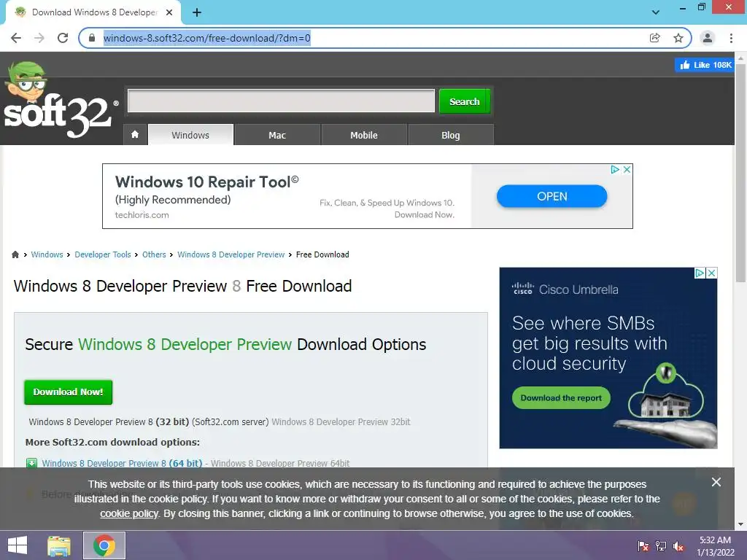Reload the page with refresh icon
Image resolution: width=747 pixels, height=560 pixels.
tap(63, 38)
